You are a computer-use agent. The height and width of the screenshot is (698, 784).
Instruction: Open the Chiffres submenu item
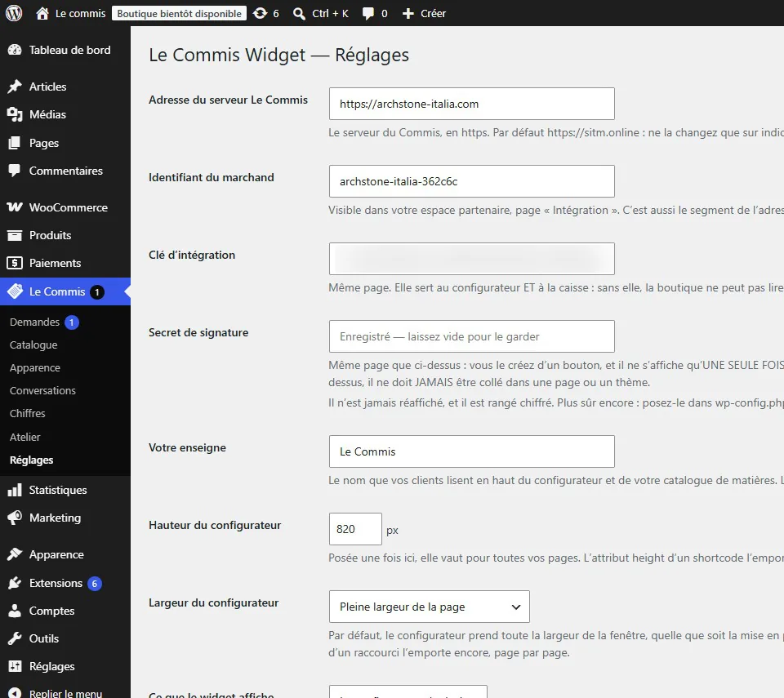click(x=28, y=414)
